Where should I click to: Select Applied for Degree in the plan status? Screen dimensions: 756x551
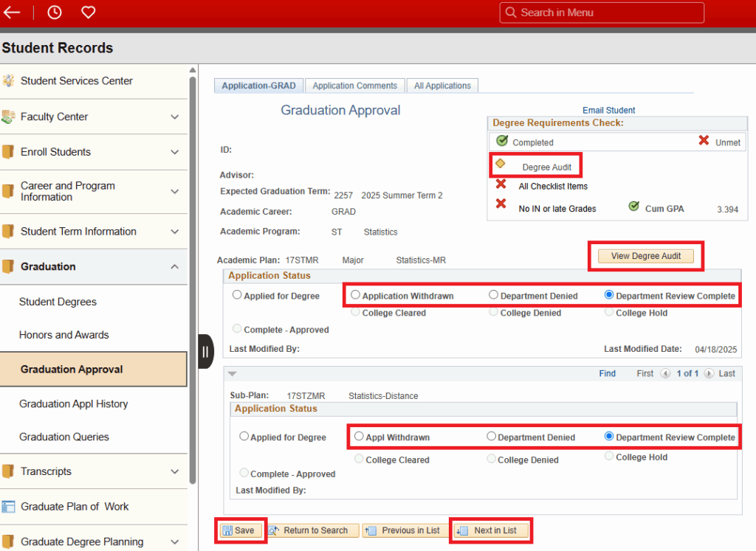pos(237,294)
